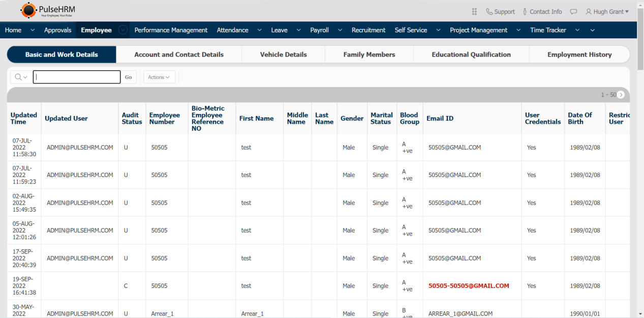Click the user profile icon beside Hugh Grant
The height and width of the screenshot is (318, 644).
tap(589, 12)
